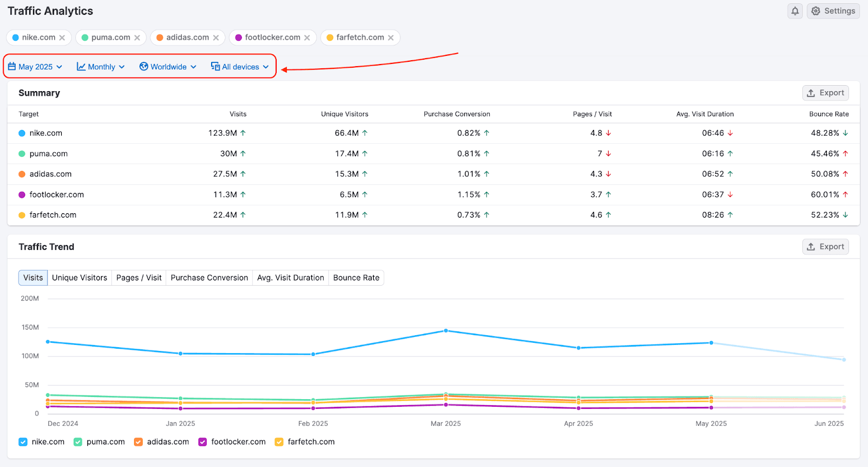This screenshot has width=868, height=467.
Task: Click nike.com visits value 123.9M
Action: coord(222,133)
